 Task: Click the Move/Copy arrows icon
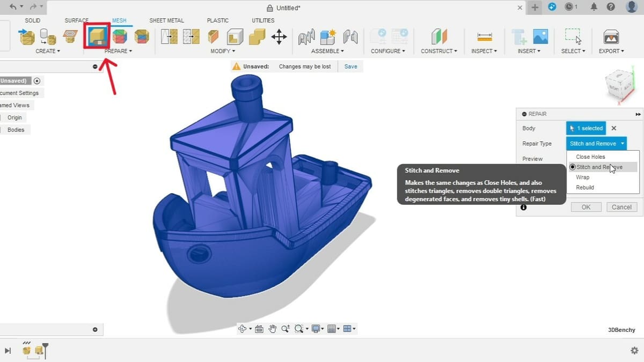[279, 37]
